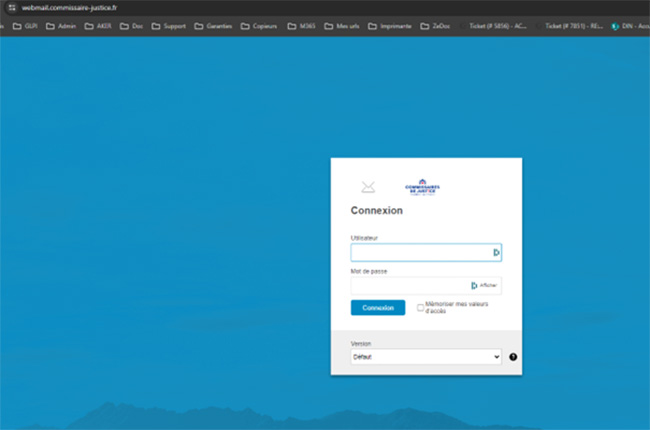This screenshot has width=650, height=430.
Task: Open the GLR bookmark folder
Action: [25, 26]
